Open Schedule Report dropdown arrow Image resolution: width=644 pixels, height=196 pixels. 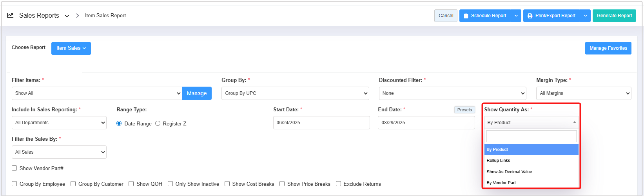(516, 16)
